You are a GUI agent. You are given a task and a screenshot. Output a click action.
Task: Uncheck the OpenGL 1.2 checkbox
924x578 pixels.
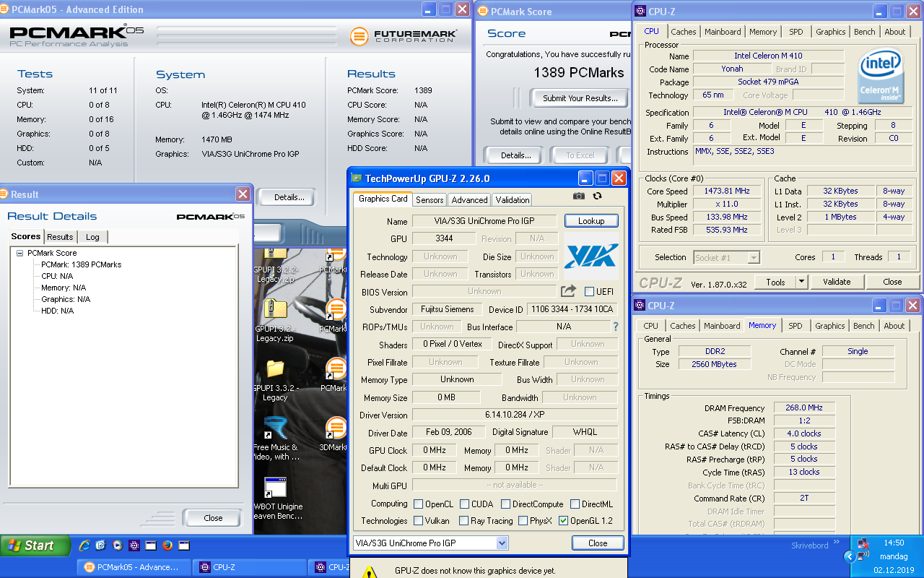(563, 520)
